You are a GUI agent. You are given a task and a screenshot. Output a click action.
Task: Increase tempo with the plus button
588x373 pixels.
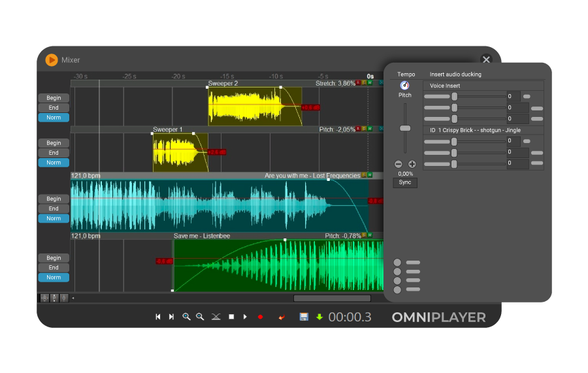click(412, 164)
